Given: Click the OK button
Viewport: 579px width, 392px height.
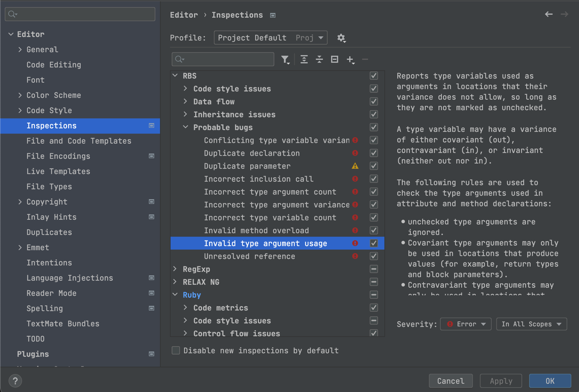Looking at the screenshot, I should tap(550, 381).
